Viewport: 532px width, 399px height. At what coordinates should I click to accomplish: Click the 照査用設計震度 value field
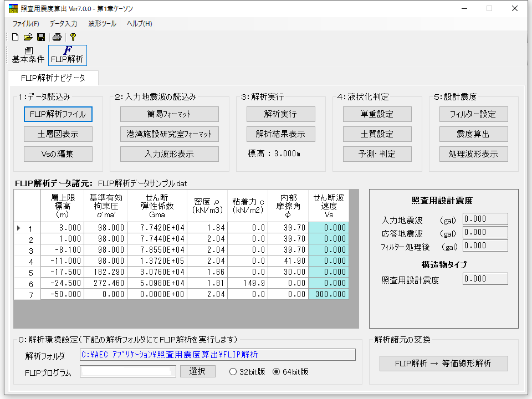pyautogui.click(x=485, y=279)
